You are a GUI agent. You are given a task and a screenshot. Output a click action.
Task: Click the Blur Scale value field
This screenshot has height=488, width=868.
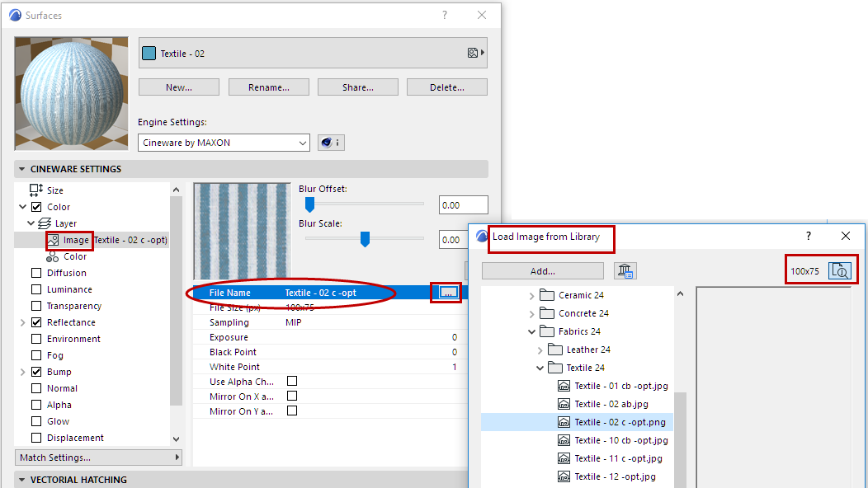pyautogui.click(x=453, y=240)
